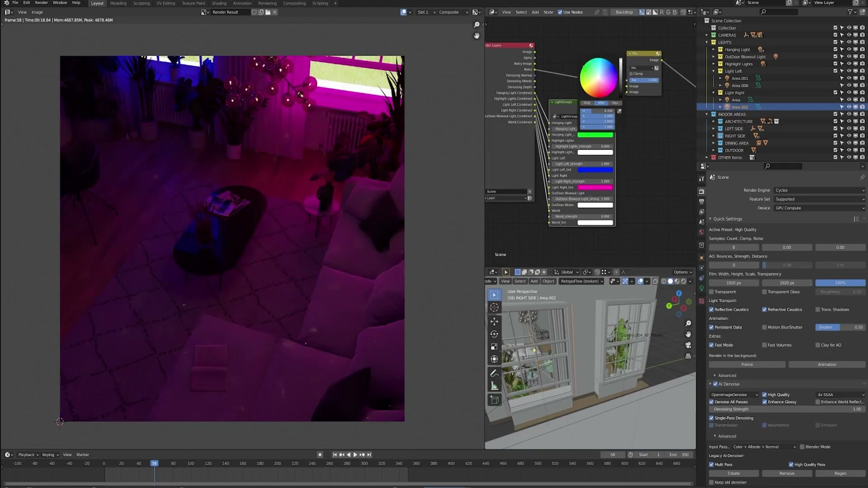The width and height of the screenshot is (868, 488).
Task: Click the Remove denoiser button
Action: pos(787,474)
